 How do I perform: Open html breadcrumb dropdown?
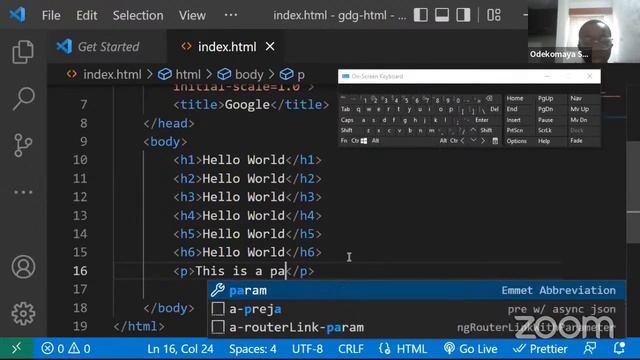click(180, 74)
